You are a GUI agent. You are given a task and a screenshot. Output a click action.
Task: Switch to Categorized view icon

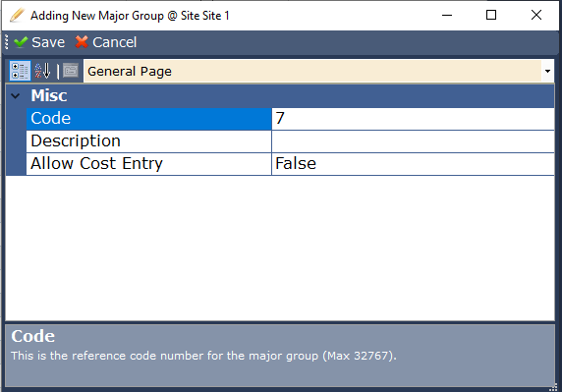click(x=20, y=71)
